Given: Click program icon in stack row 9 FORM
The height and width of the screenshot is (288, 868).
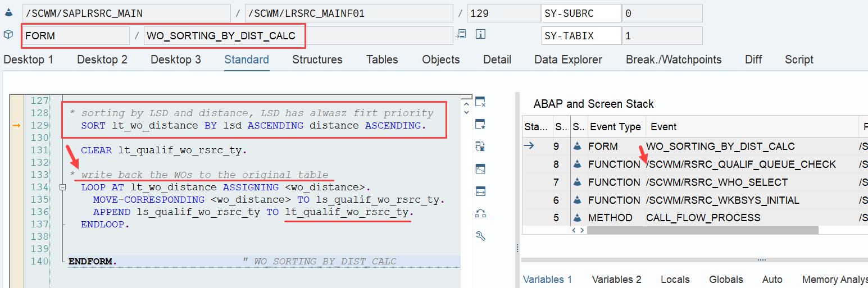Looking at the screenshot, I should (578, 146).
